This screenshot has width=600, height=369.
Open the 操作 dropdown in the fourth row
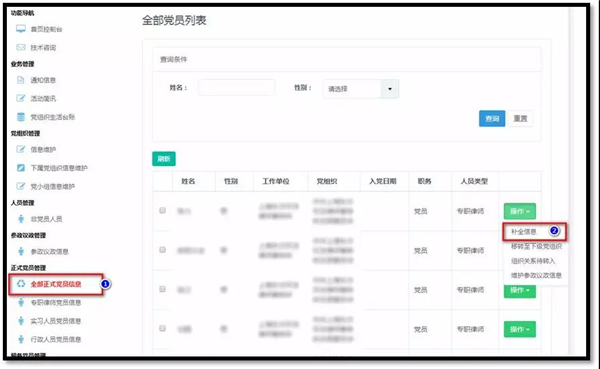coord(520,329)
